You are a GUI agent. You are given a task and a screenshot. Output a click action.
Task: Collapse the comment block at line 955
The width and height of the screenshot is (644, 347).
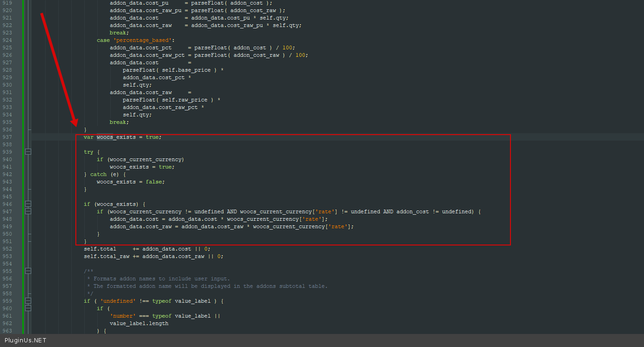pos(28,271)
